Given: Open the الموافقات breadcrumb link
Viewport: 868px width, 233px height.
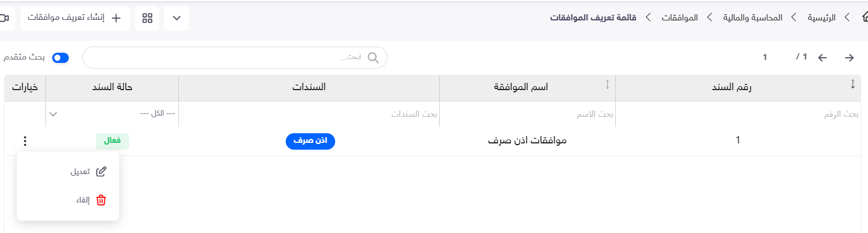Looking at the screenshot, I should (x=680, y=18).
